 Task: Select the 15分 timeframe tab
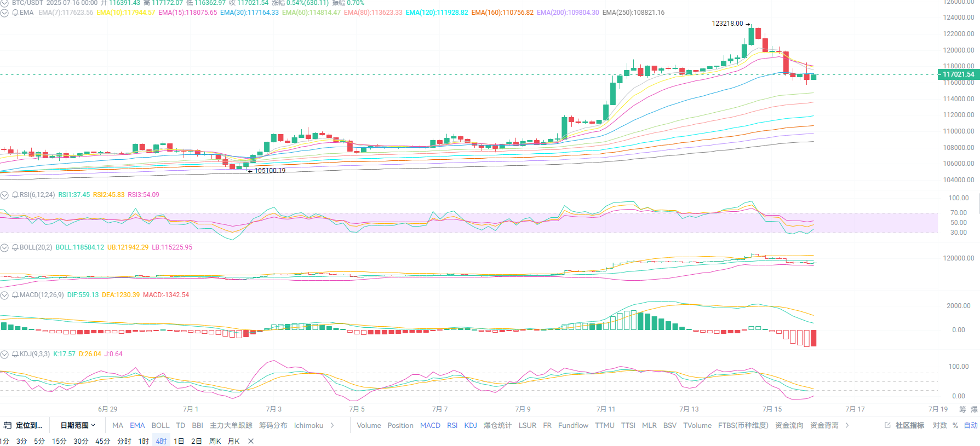coord(59,441)
